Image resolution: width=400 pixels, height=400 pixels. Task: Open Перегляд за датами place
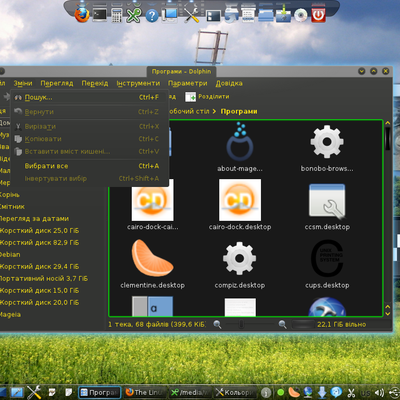coord(34,219)
